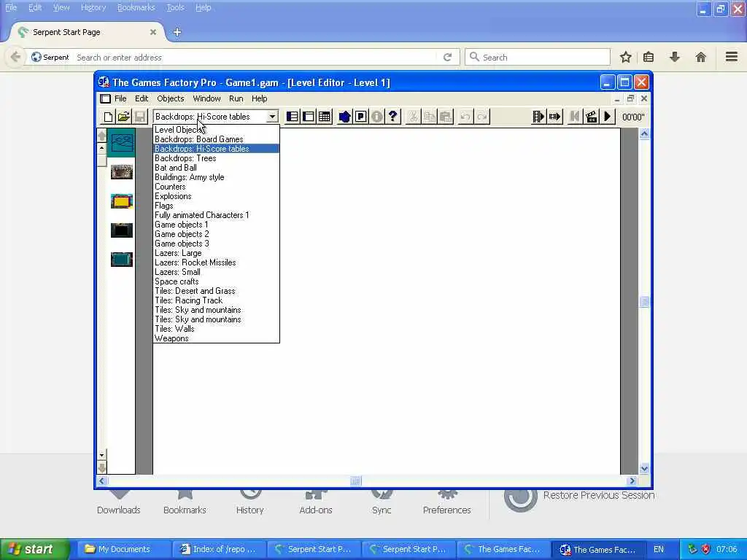Click the Cut scissors icon

point(413,117)
